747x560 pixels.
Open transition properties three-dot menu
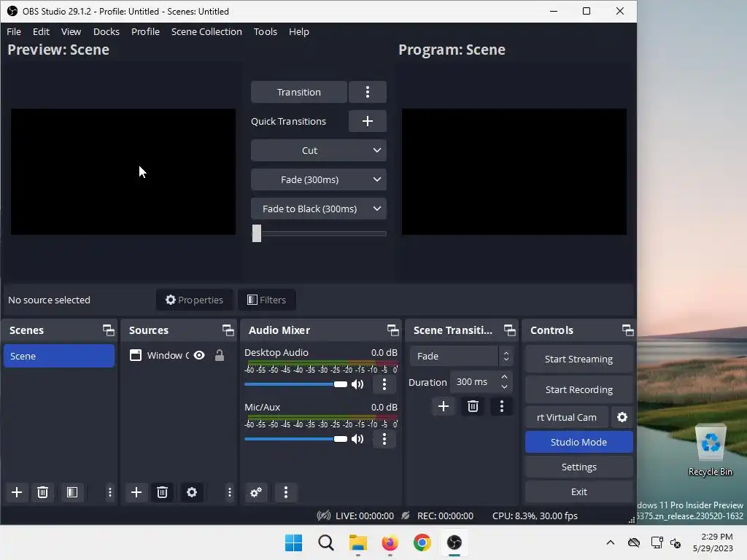point(502,406)
